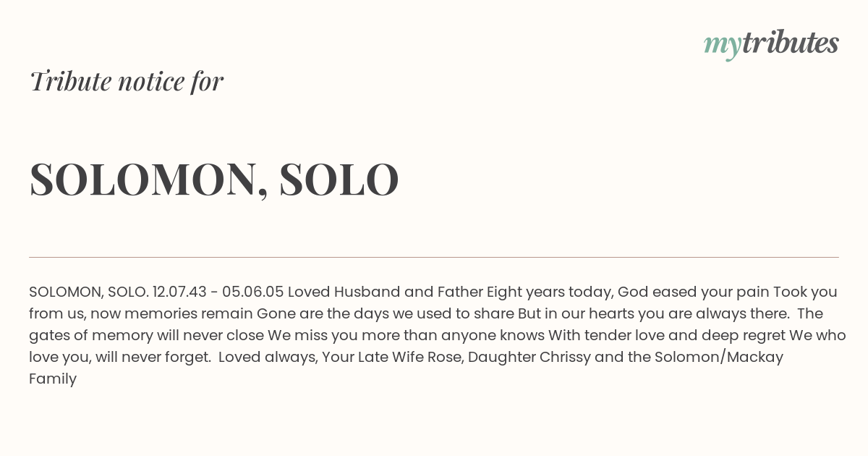Screen dimensions: 868x456
Task: Click the mytributes logo
Action: pos(771,44)
